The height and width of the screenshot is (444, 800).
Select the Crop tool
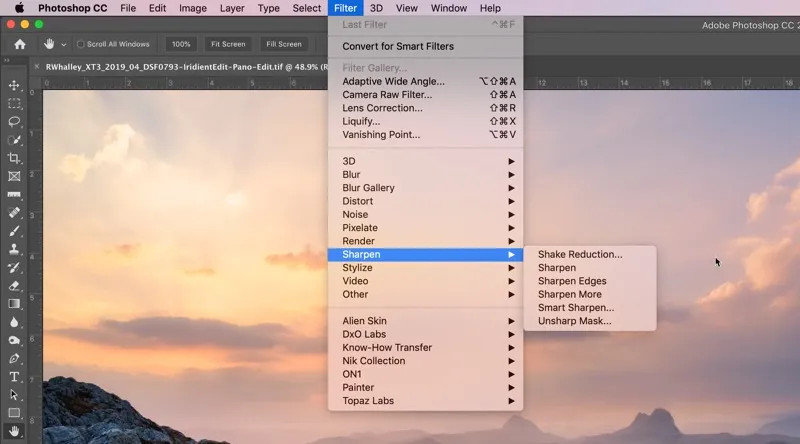[x=14, y=158]
